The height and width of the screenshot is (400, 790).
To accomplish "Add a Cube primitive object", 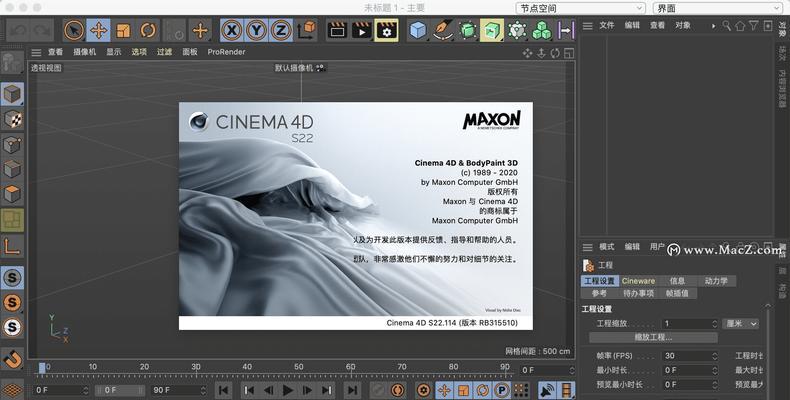I will pyautogui.click(x=418, y=30).
